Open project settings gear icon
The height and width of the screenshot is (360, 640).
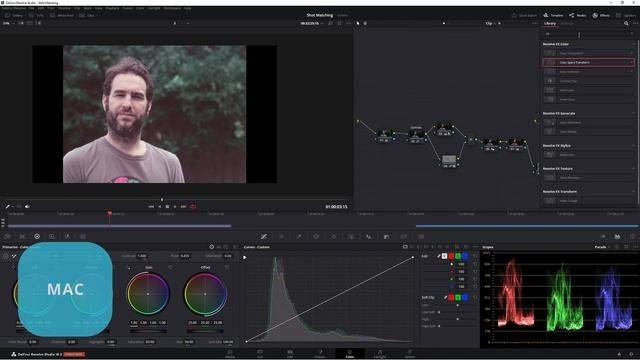coord(631,354)
